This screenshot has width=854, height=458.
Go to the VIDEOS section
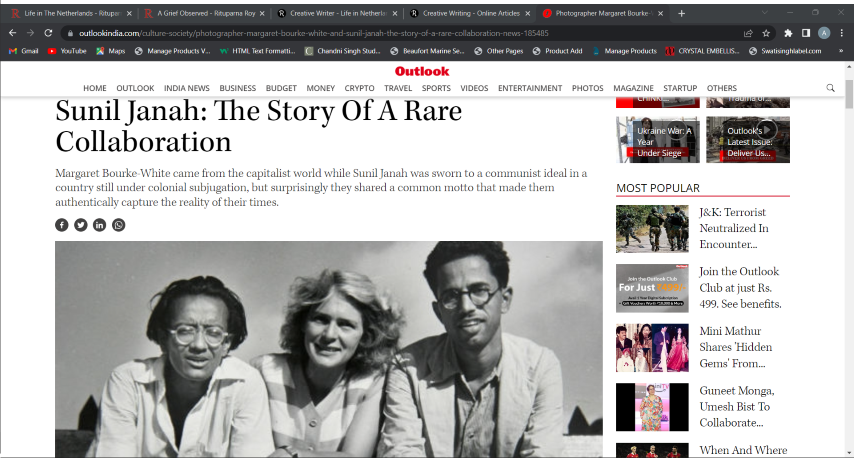tap(474, 88)
